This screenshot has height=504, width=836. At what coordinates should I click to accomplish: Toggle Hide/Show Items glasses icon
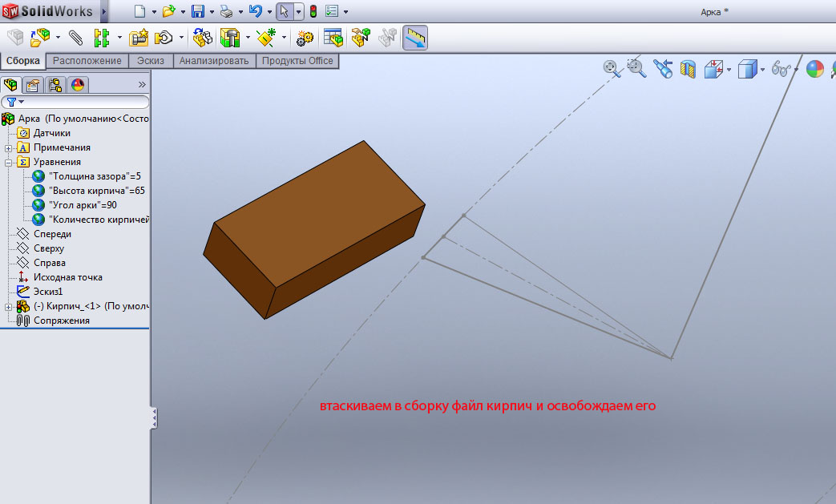click(781, 70)
